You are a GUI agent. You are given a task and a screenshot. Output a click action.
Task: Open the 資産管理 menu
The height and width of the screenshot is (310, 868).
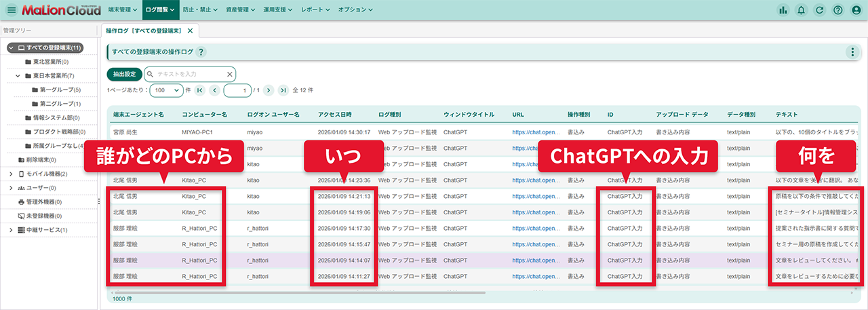click(241, 10)
